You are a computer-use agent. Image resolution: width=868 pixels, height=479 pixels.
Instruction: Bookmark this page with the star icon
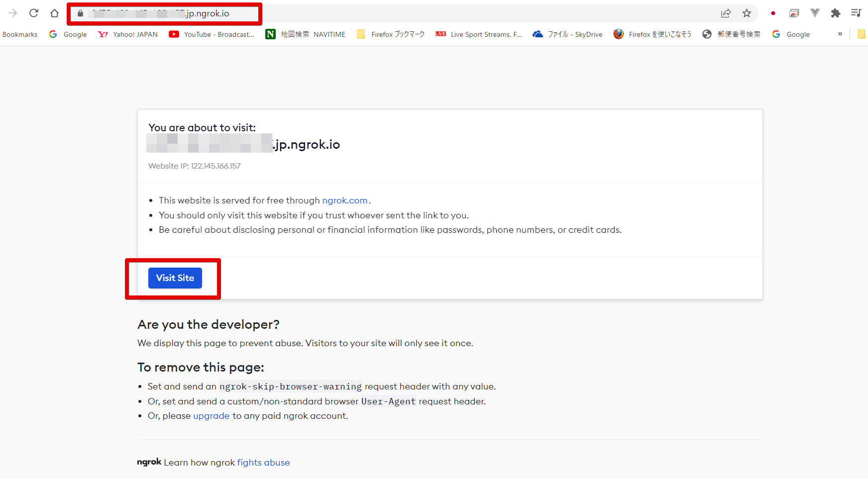point(747,13)
